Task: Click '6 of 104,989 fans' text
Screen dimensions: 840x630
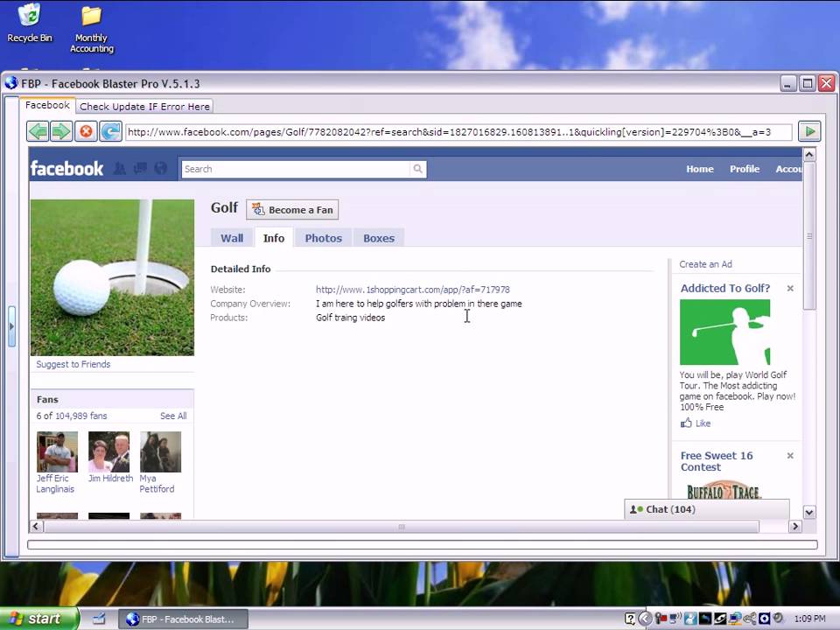Action: (x=72, y=416)
